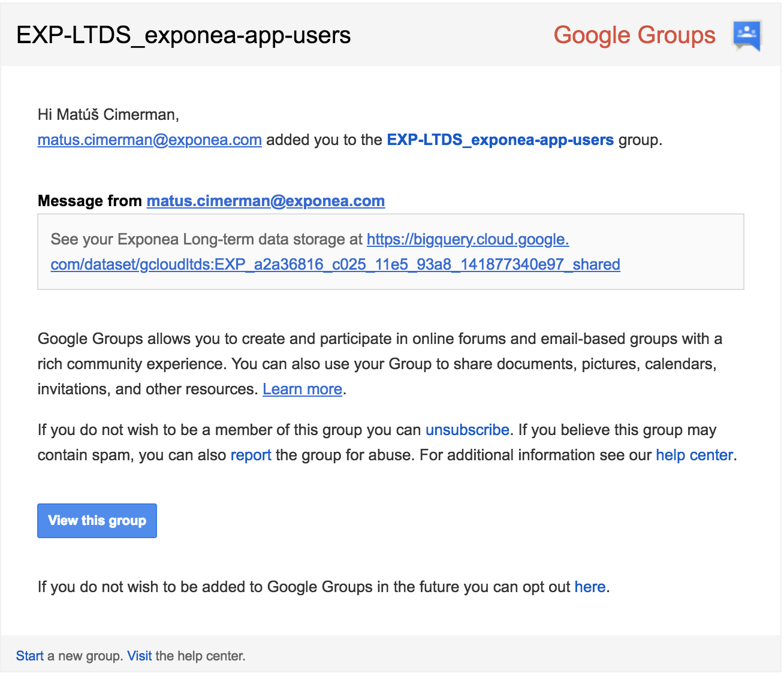Click the 'unsubscribe' link
This screenshot has height=676, width=784.
point(468,430)
